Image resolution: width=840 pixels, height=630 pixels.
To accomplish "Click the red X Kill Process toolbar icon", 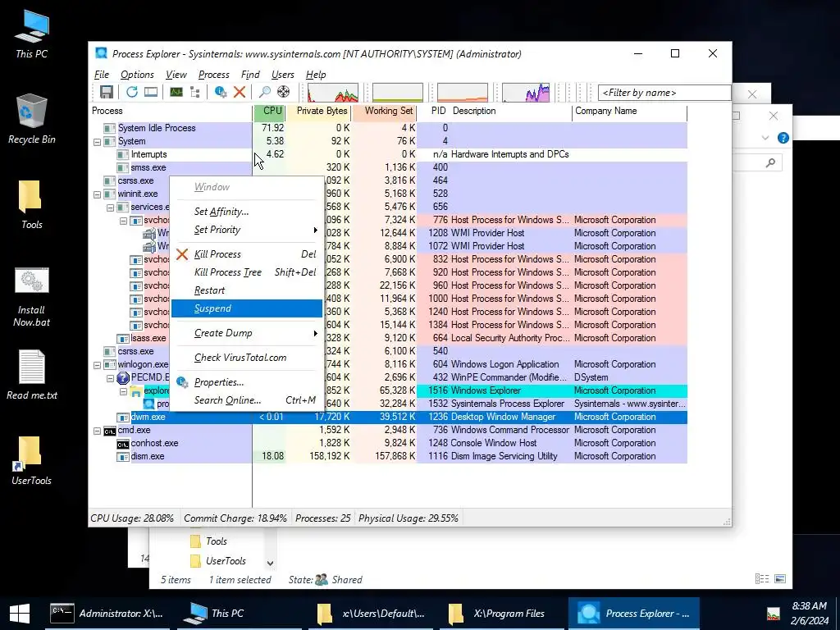I will pyautogui.click(x=240, y=92).
